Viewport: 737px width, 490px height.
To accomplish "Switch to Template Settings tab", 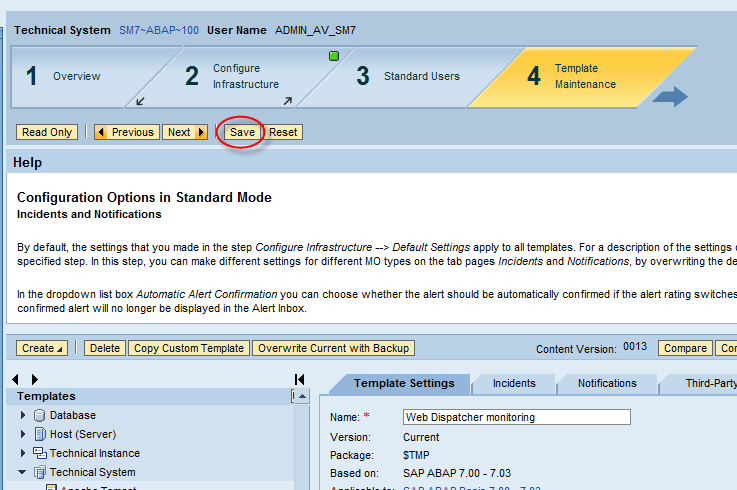I will coord(404,383).
